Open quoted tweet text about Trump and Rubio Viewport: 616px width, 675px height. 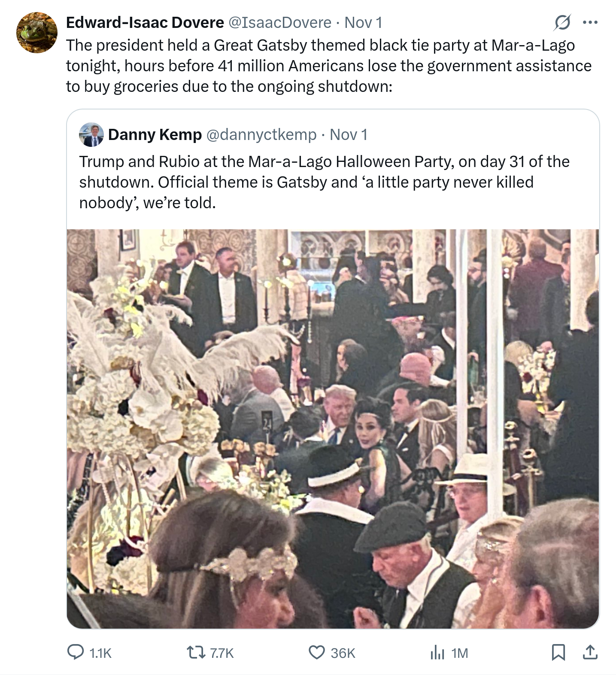pos(324,182)
